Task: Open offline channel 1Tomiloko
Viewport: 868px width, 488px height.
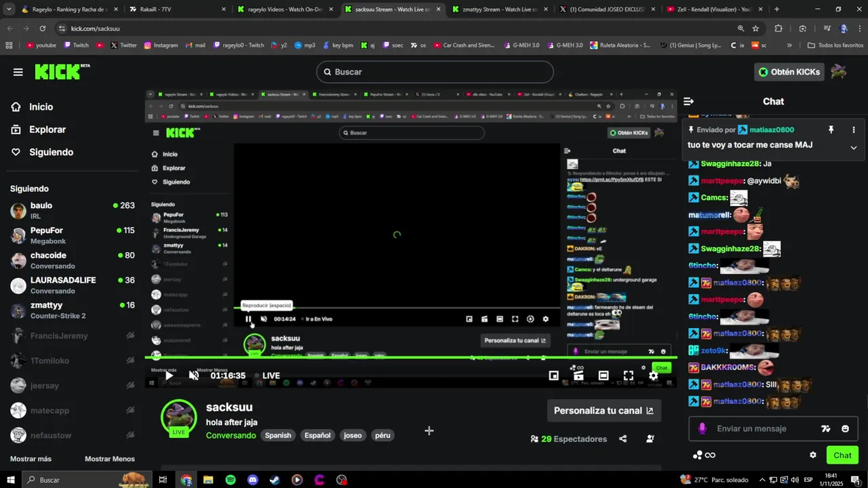Action: (x=72, y=361)
